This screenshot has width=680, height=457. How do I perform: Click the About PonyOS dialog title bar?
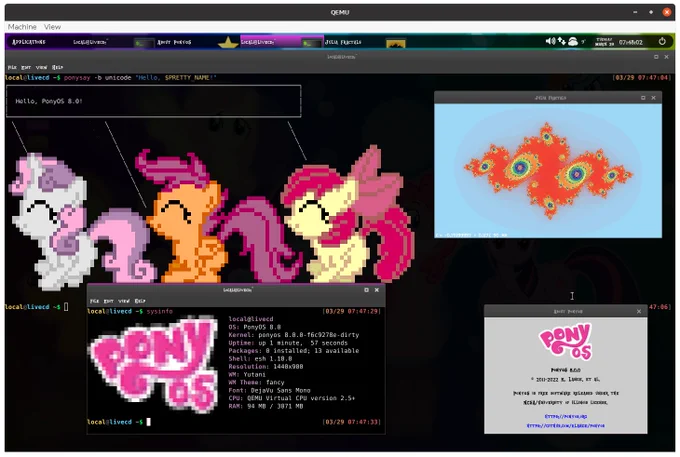(x=566, y=311)
